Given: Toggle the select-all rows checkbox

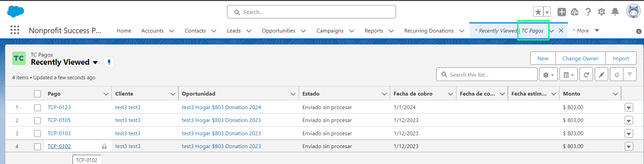Looking at the screenshot, I should point(38,94).
